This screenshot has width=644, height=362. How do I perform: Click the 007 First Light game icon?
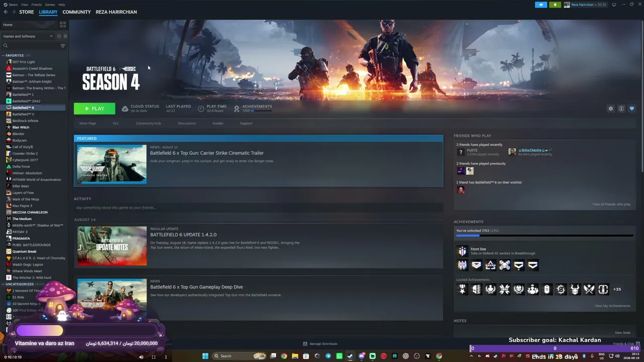(x=9, y=62)
